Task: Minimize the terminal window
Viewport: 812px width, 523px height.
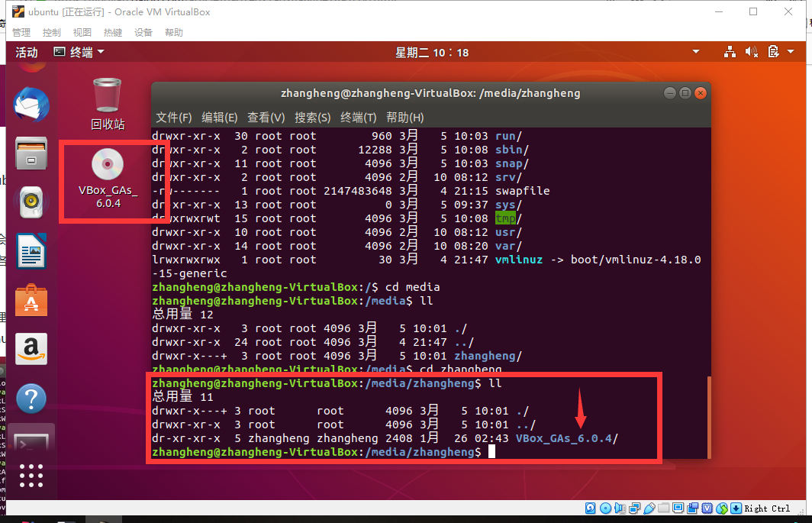Action: click(670, 93)
